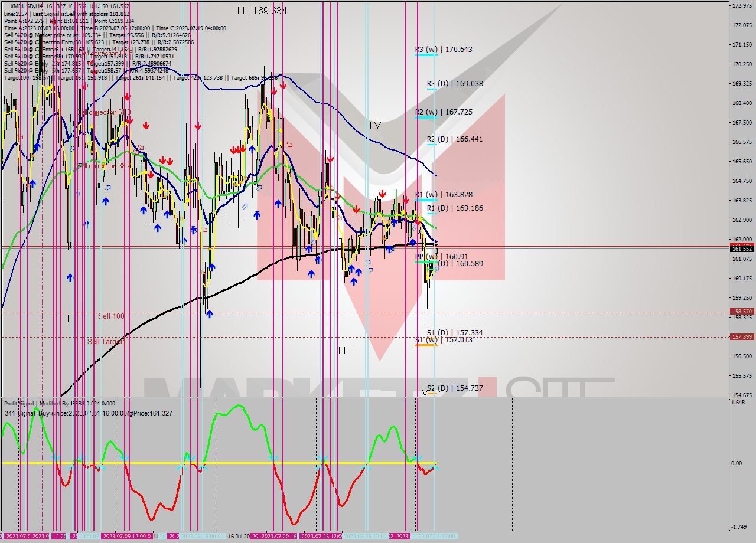Click the 'Target100' targets summary line
This screenshot has width=756, height=543.
tap(141, 77)
